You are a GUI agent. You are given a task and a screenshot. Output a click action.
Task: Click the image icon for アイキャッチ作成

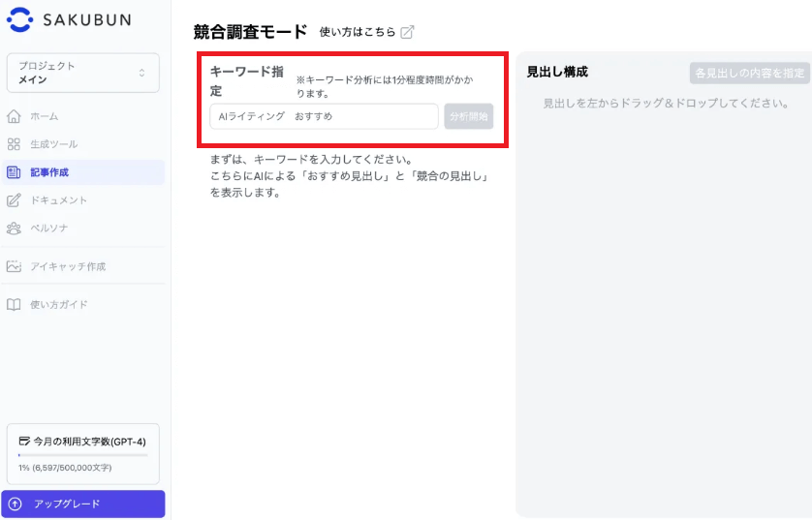(14, 266)
